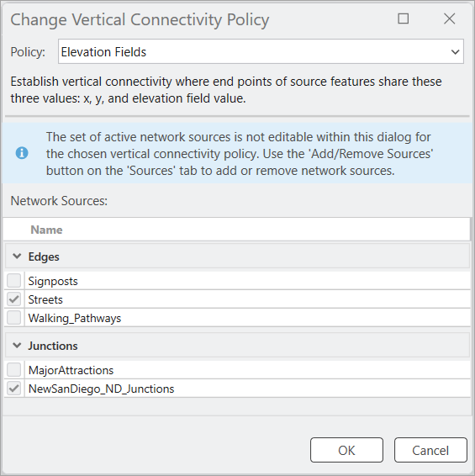Toggle the NewSanDiego_ND_Junctions checkbox
The height and width of the screenshot is (476, 475).
click(x=14, y=389)
